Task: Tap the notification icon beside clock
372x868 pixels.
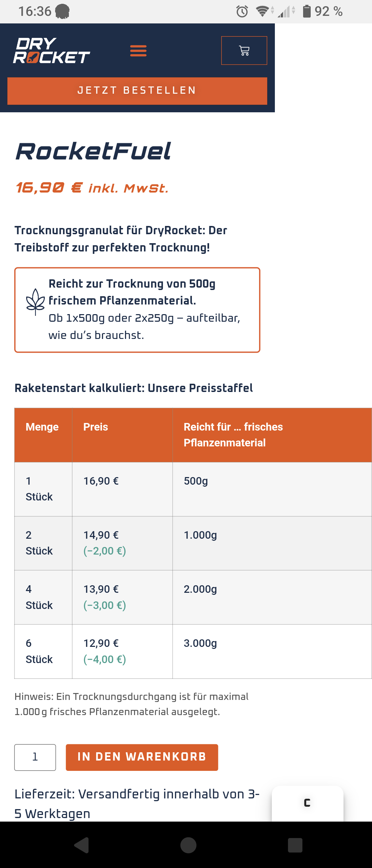Action: [x=62, y=11]
